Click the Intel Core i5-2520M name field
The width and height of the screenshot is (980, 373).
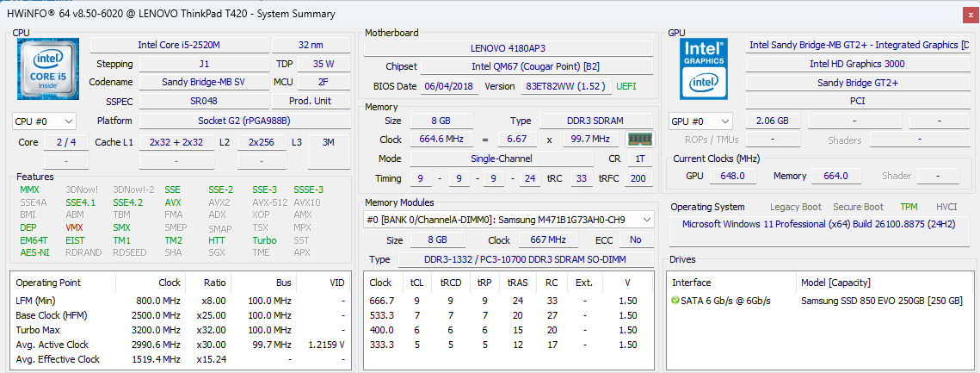pos(180,45)
